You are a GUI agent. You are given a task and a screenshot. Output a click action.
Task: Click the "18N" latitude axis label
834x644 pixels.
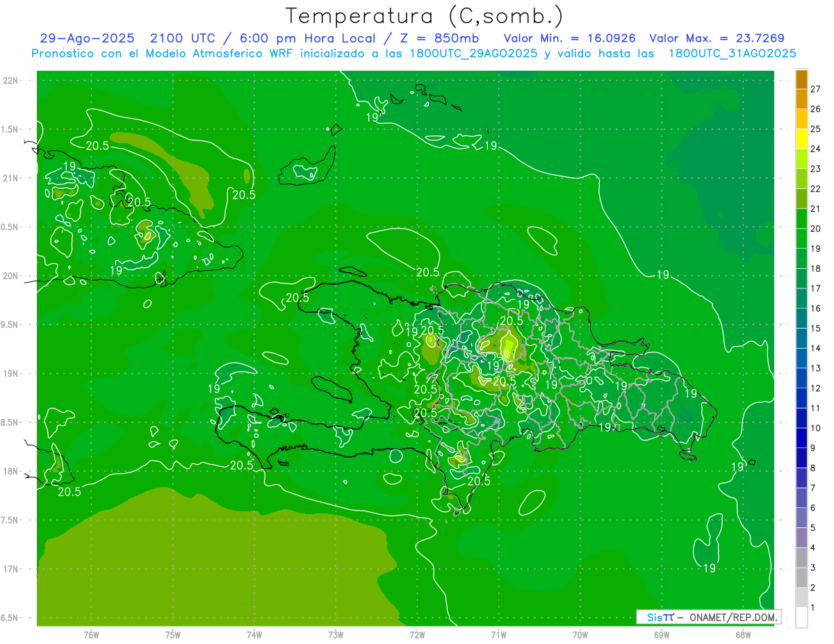point(10,471)
